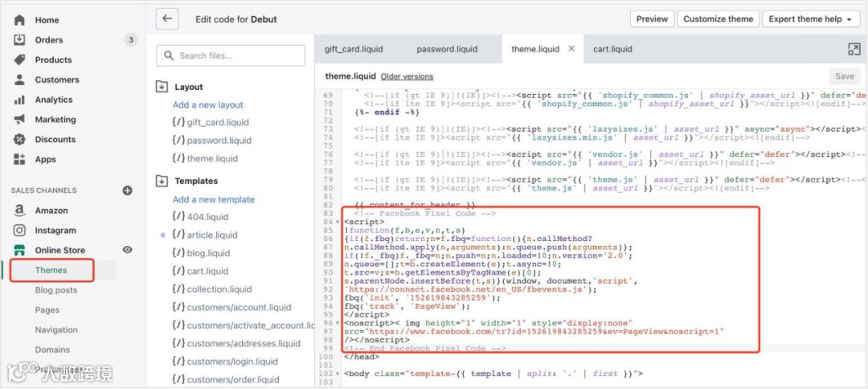This screenshot has height=389, width=868.
Task: Open customers/account.liquid template
Action: (240, 307)
